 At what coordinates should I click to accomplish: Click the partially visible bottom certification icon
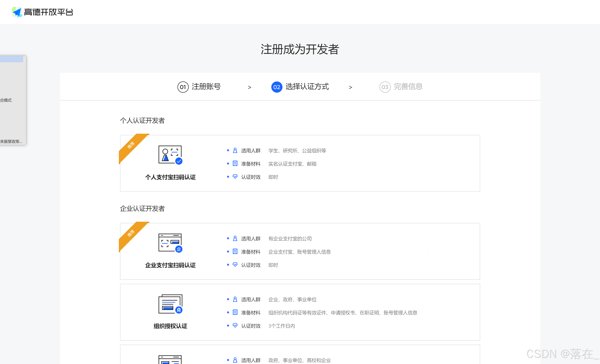click(x=170, y=360)
